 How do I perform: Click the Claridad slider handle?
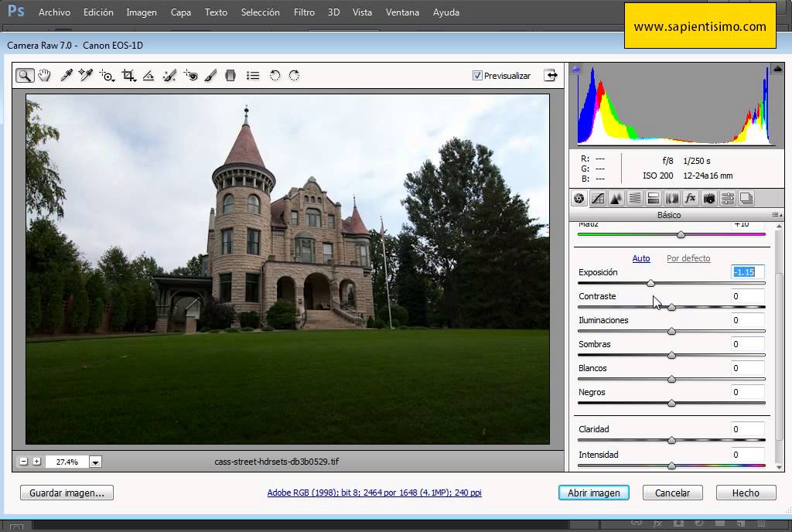672,440
